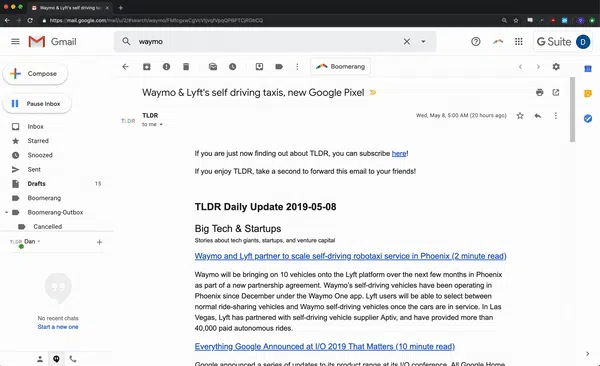Open the account avatar D

pos(583,42)
